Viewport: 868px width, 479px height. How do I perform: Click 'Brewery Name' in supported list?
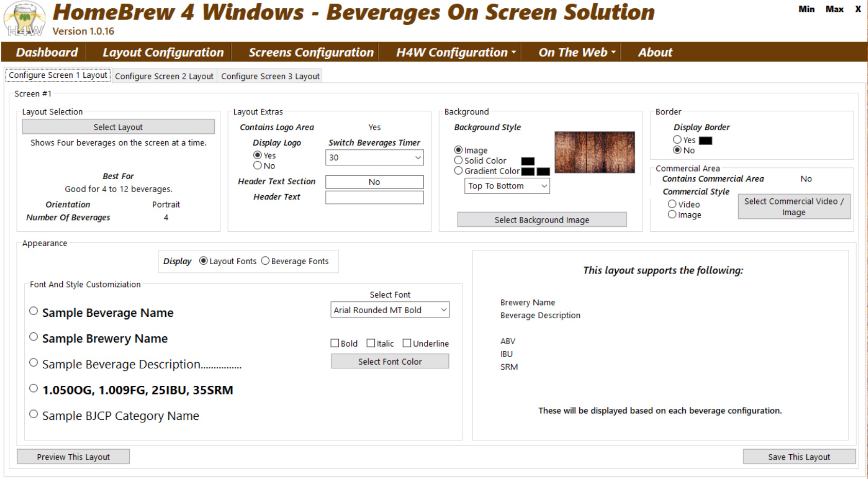pyautogui.click(x=528, y=302)
